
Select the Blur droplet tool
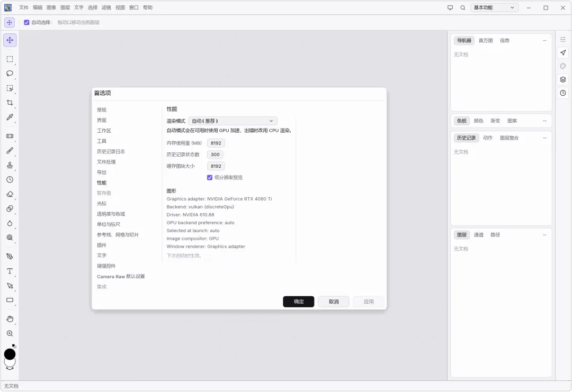(x=10, y=223)
